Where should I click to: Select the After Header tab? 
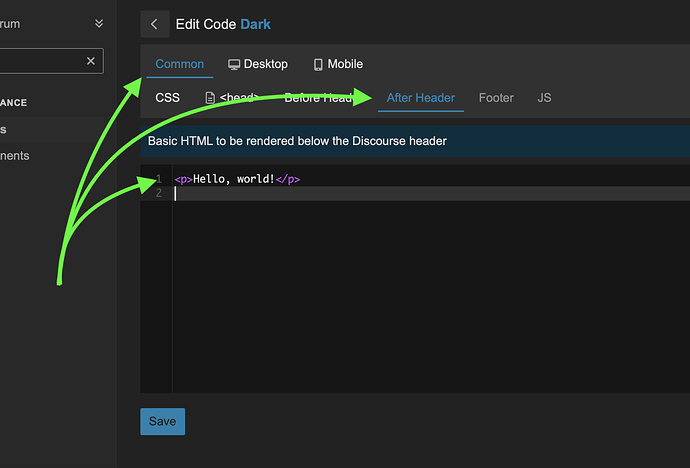click(421, 98)
